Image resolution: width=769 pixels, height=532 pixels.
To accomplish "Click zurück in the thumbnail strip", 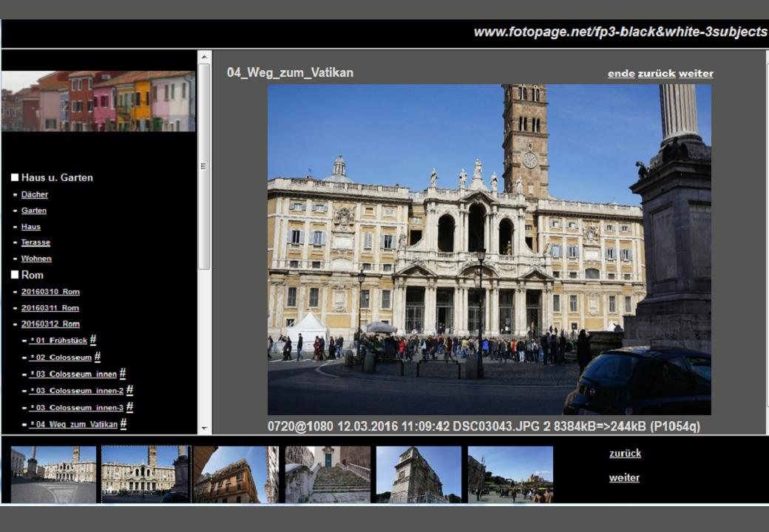I will tap(625, 453).
